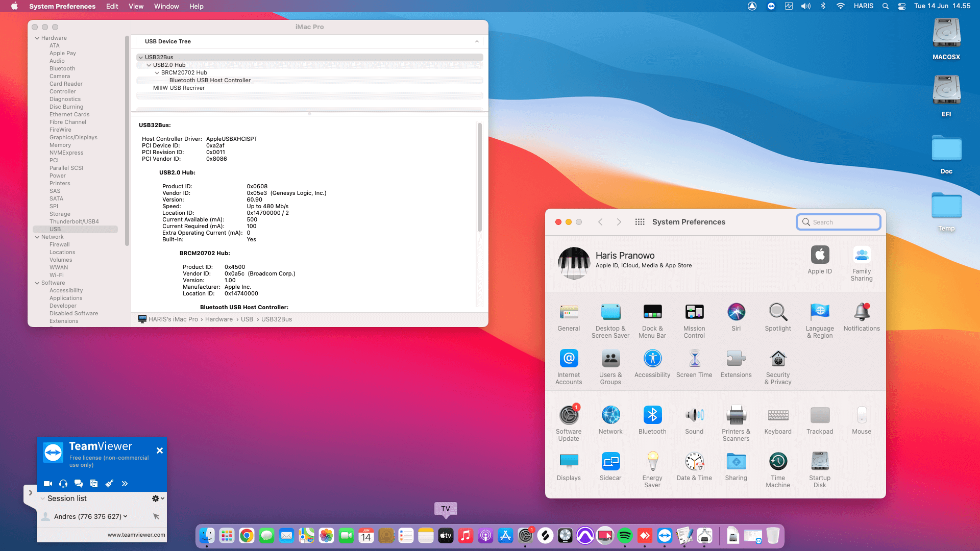The width and height of the screenshot is (980, 551).
Task: Click Apple ID button
Action: point(820,255)
